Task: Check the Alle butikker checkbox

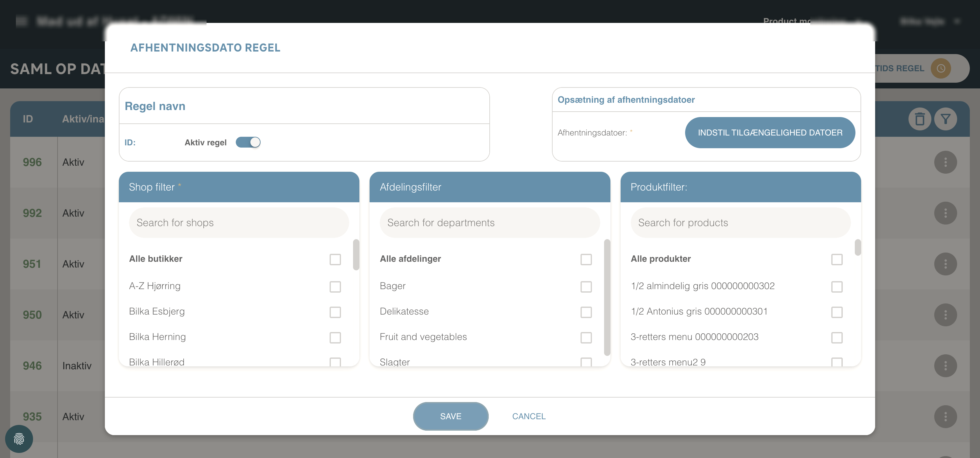Action: [x=335, y=259]
